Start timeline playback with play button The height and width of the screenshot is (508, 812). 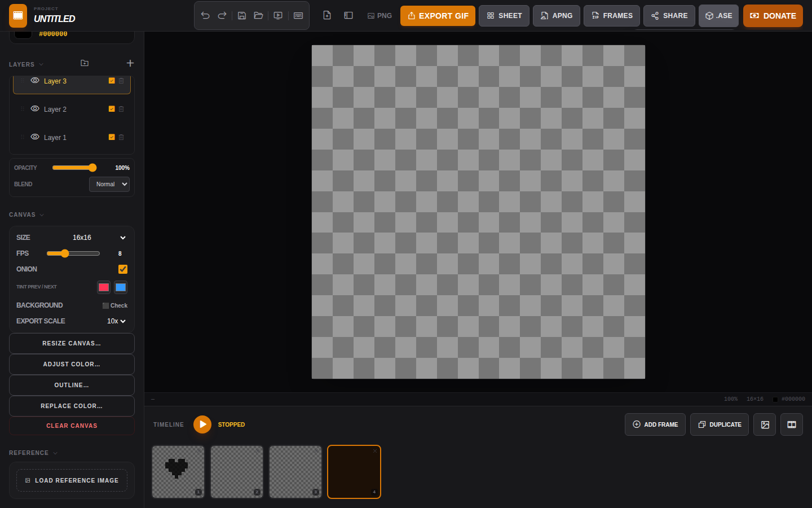tap(202, 424)
